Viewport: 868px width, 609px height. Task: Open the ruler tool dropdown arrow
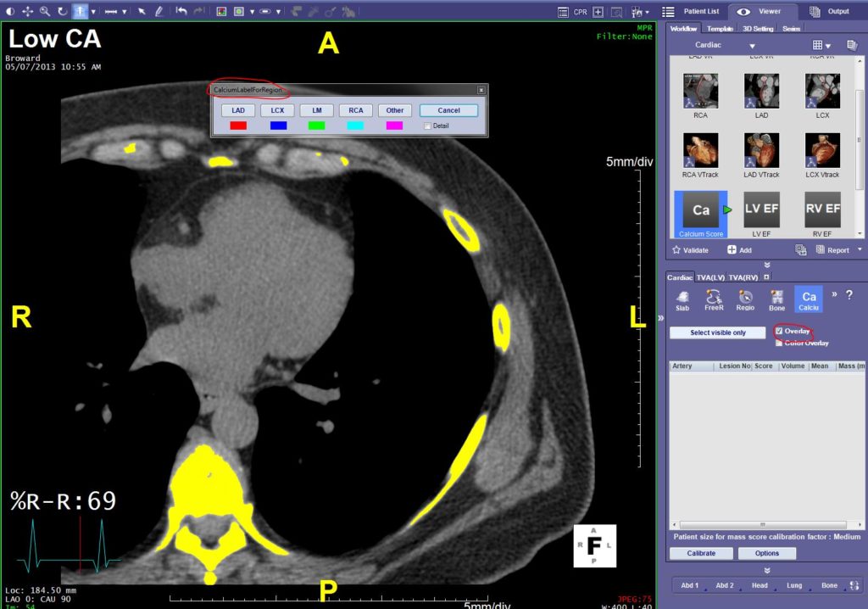click(x=125, y=12)
